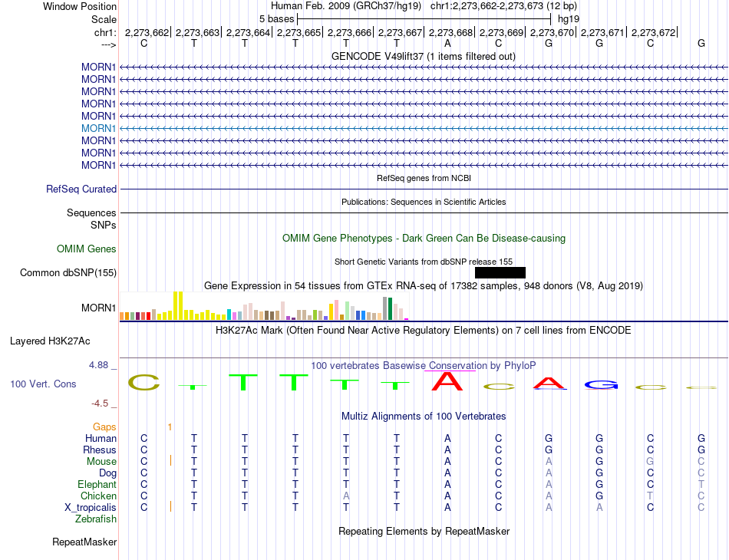This screenshot has height=560, width=729.
Task: Click the large olive C conservation logo
Action: click(x=143, y=383)
